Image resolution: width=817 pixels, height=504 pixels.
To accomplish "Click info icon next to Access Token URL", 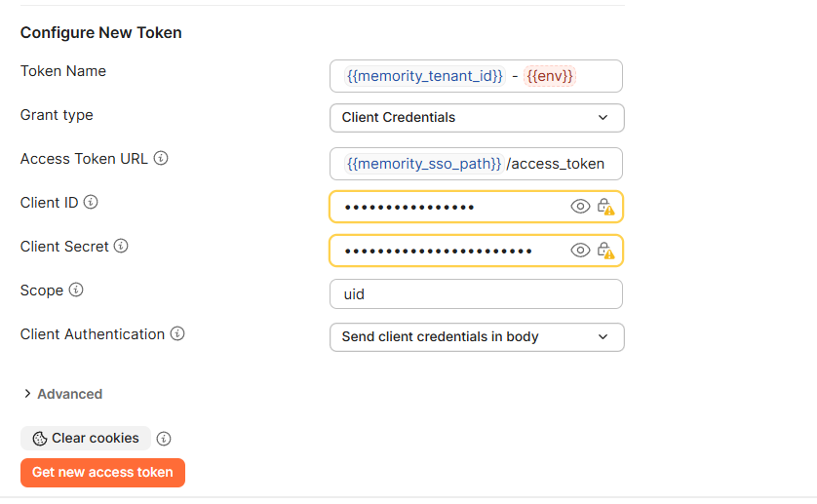I will coord(161,158).
